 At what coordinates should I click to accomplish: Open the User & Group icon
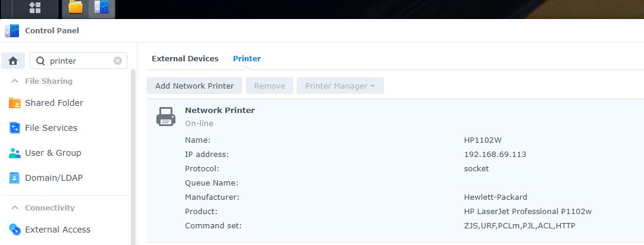pos(15,153)
